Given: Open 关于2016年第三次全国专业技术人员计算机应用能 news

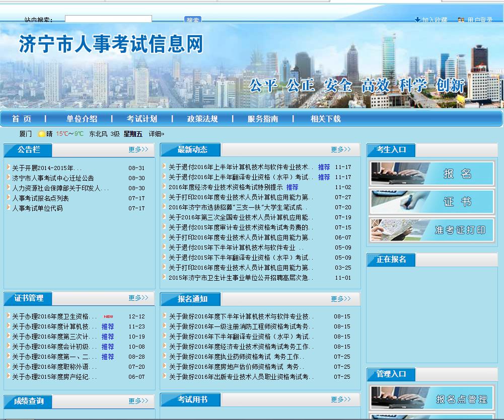Looking at the screenshot, I should tap(241, 217).
